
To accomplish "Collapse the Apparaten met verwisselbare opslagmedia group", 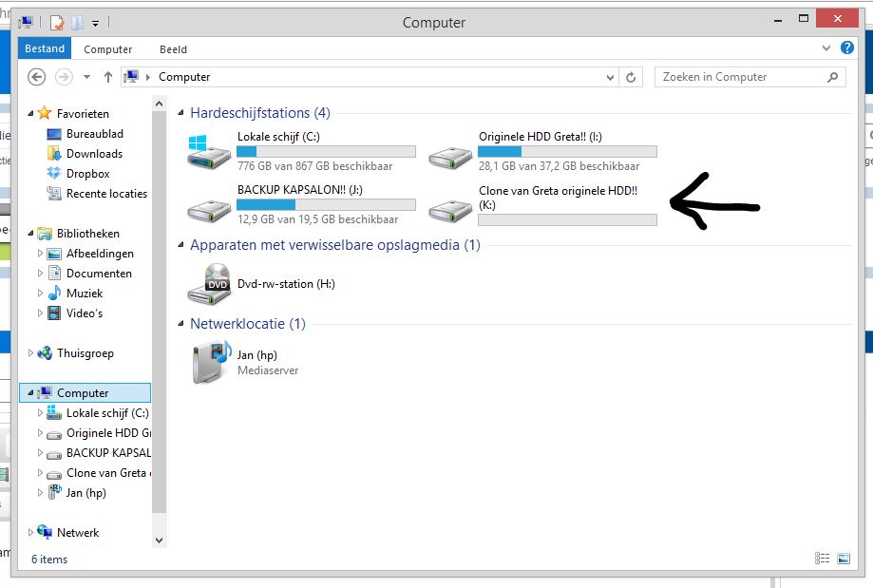I will click(180, 245).
